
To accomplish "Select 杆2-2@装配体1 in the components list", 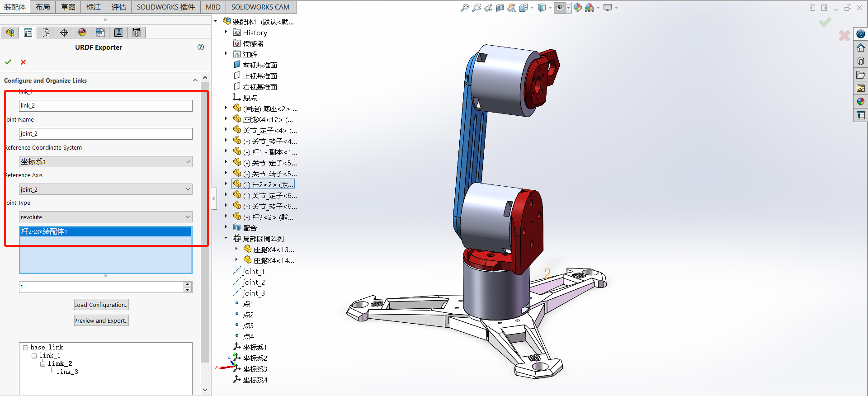I will pyautogui.click(x=106, y=231).
